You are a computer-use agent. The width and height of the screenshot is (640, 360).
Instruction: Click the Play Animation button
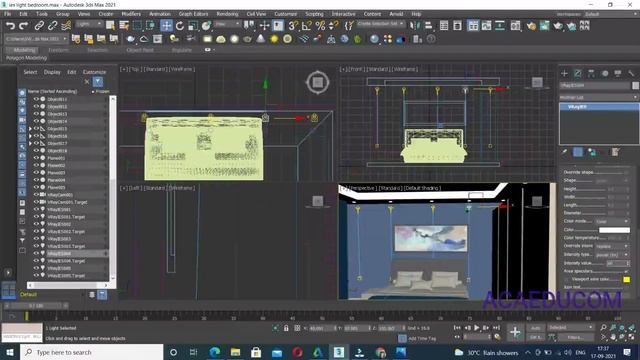476,328
